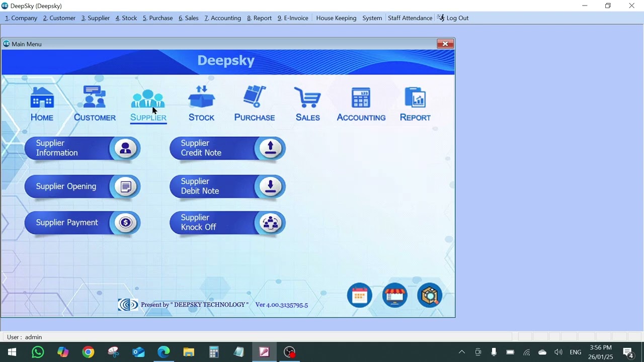644x362 pixels.
Task: Click the microphone tray icon
Action: (x=494, y=352)
